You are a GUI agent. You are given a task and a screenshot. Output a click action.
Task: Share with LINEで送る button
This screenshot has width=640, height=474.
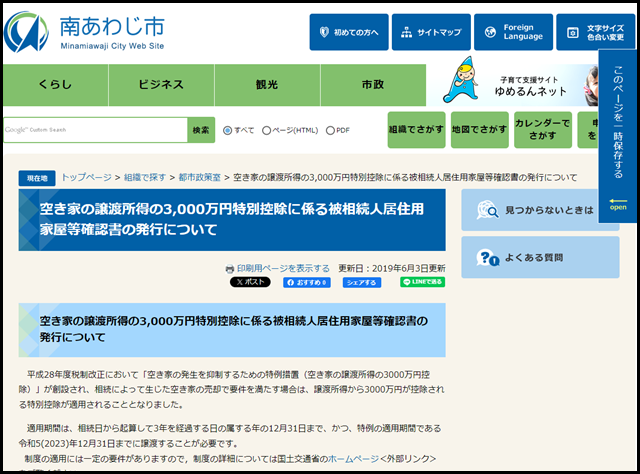tap(422, 282)
